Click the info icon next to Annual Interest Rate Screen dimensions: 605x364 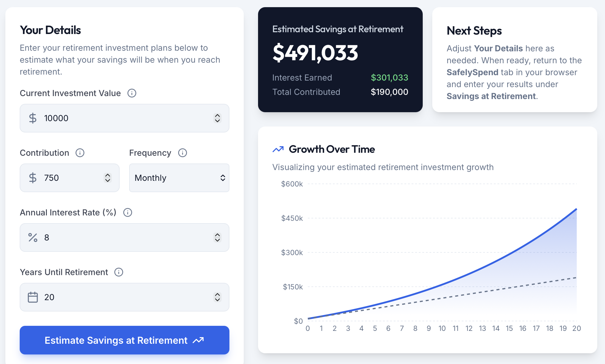point(128,212)
